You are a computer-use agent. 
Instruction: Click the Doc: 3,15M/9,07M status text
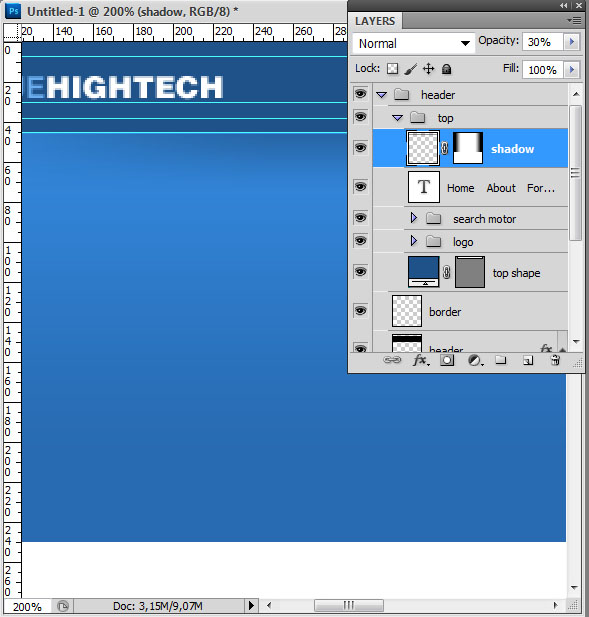click(158, 606)
